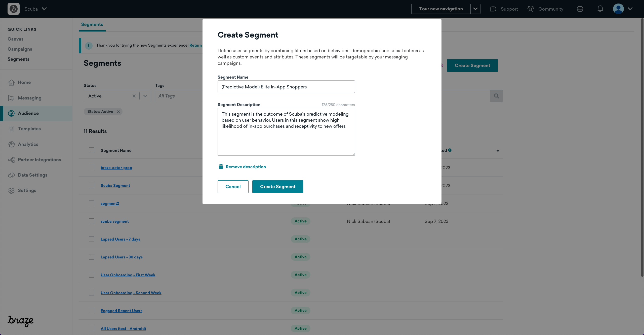The height and width of the screenshot is (335, 644).
Task: Toggle checkbox for braze-actor-prop segment
Action: pos(91,167)
